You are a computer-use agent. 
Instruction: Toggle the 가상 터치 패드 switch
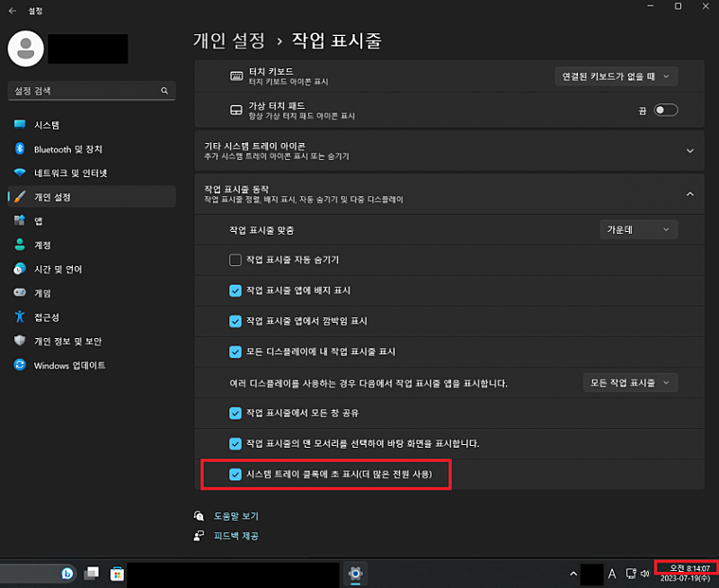[666, 110]
